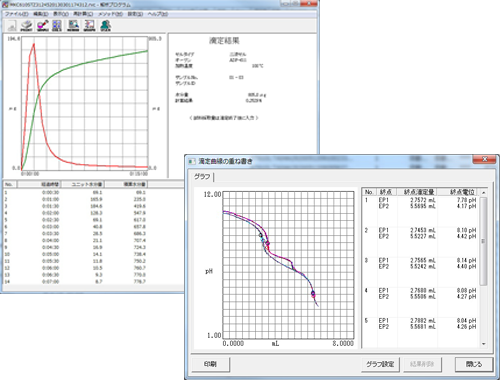Click the PRINT printer toolbar icon
This screenshot has width=500, height=380.
click(27, 26)
